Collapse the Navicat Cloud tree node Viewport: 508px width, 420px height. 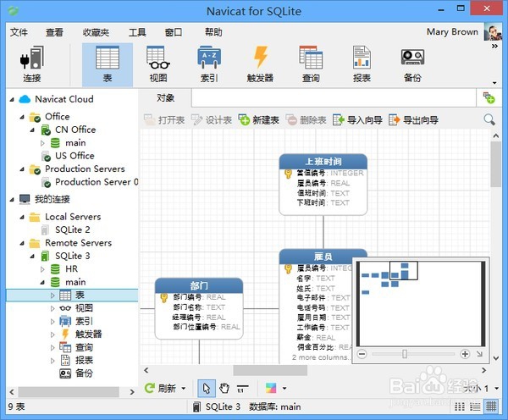(x=12, y=99)
